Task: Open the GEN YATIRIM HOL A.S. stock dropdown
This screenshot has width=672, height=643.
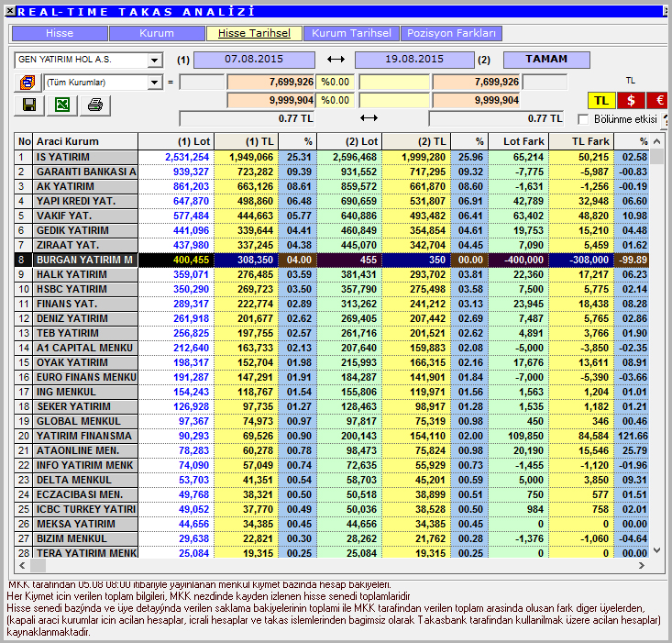Action: [154, 61]
